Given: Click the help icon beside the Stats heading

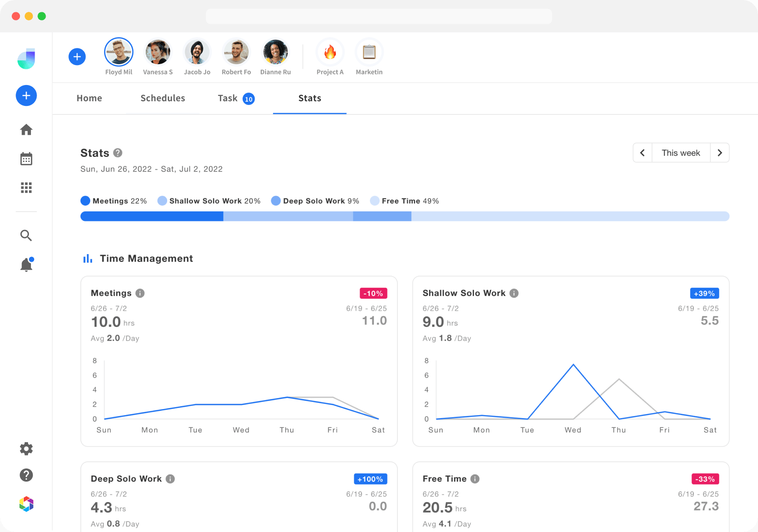Looking at the screenshot, I should click(x=118, y=153).
